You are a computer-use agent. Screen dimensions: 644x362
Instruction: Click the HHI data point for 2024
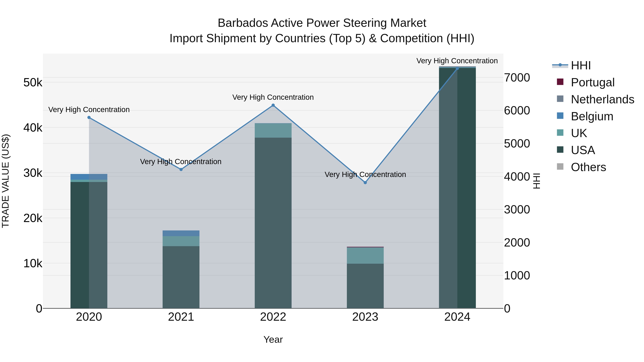point(457,68)
